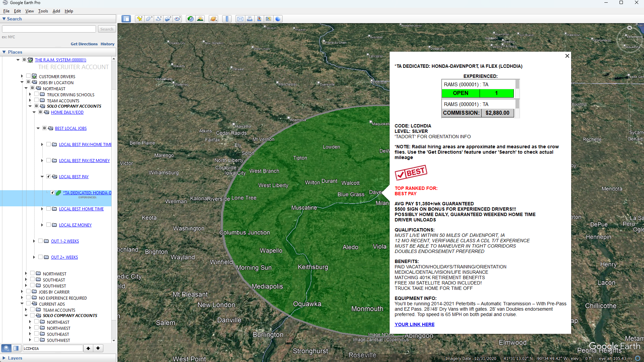Screen dimensions: 644x362
Task: Click the Get Directions link
Action: [84, 44]
